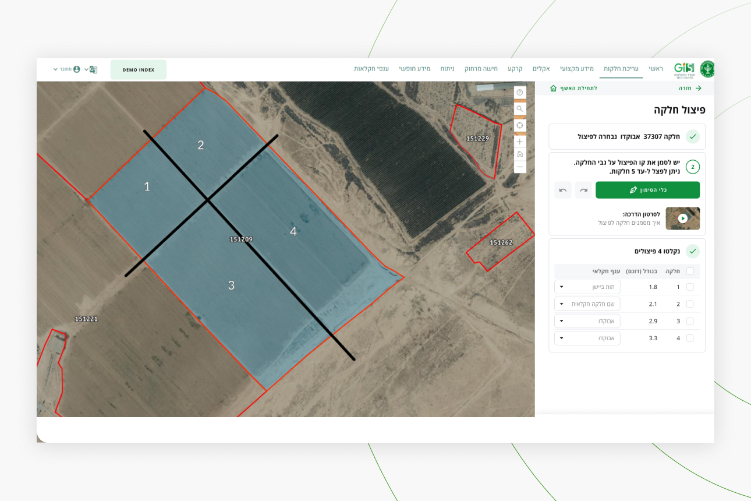Check the checkbox for plot row 2
751x501 pixels.
tap(690, 304)
